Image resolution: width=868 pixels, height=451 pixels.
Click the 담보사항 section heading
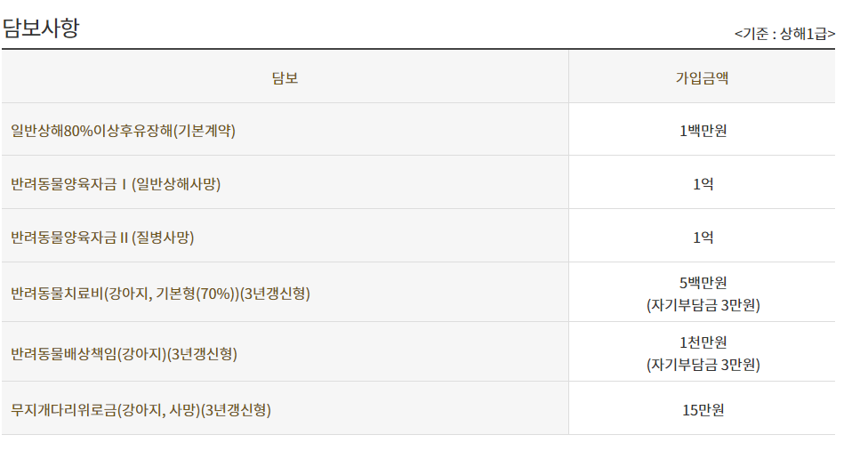coord(41,28)
